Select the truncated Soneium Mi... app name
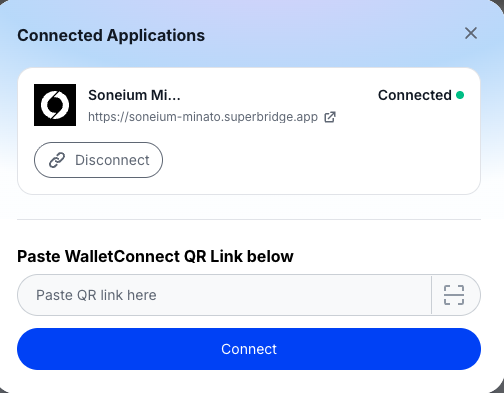Image resolution: width=504 pixels, height=393 pixels. tap(134, 95)
